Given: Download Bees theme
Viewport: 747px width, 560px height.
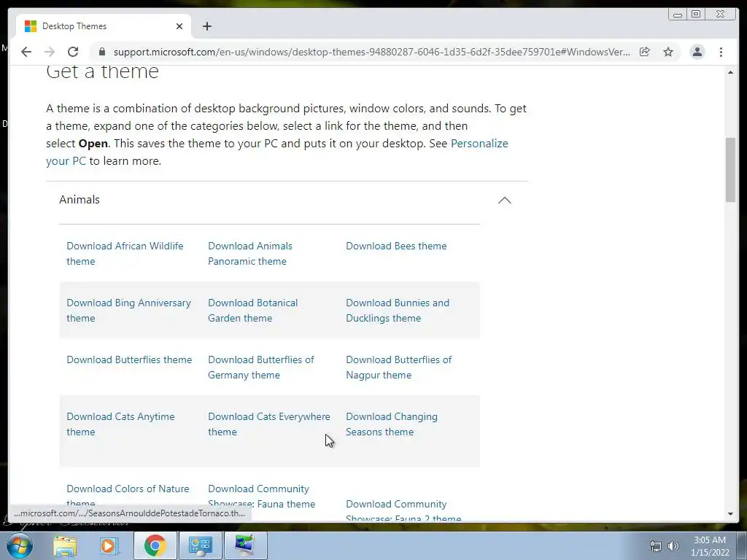Looking at the screenshot, I should pos(396,246).
